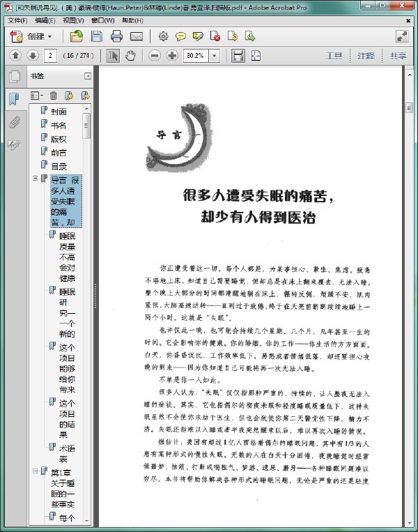Click the document scroll up arrow
Screen dimensions: 418x532
[x=409, y=75]
